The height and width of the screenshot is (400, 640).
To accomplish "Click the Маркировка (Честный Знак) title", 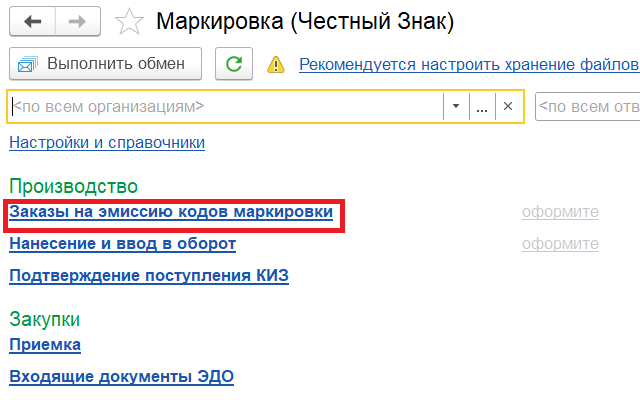I will coord(305,21).
